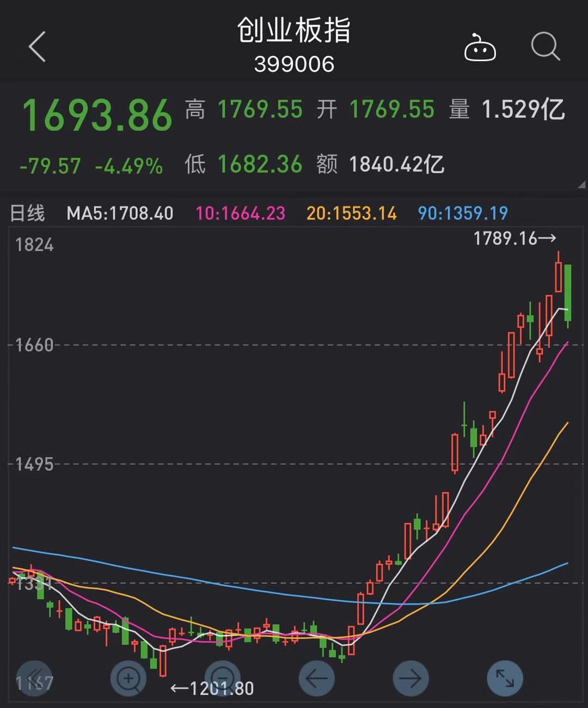Zoom out the chart with minus magnifier

point(223,679)
